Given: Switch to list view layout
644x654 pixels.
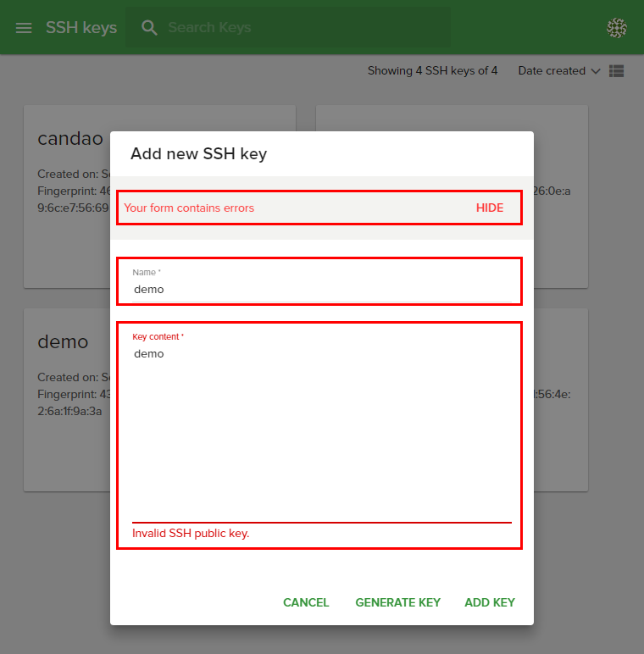Looking at the screenshot, I should pyautogui.click(x=617, y=71).
